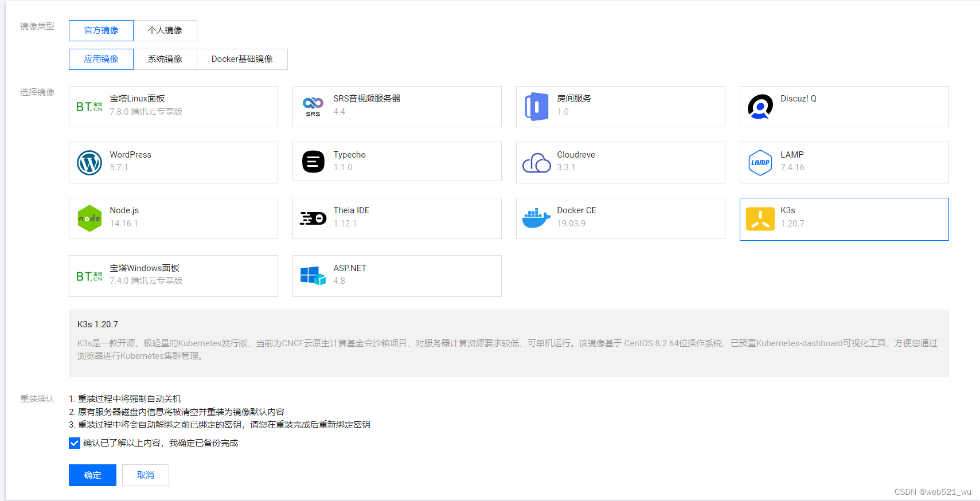Cancel with the 取消 button
Screen dimensions: 980x501
(x=146, y=475)
